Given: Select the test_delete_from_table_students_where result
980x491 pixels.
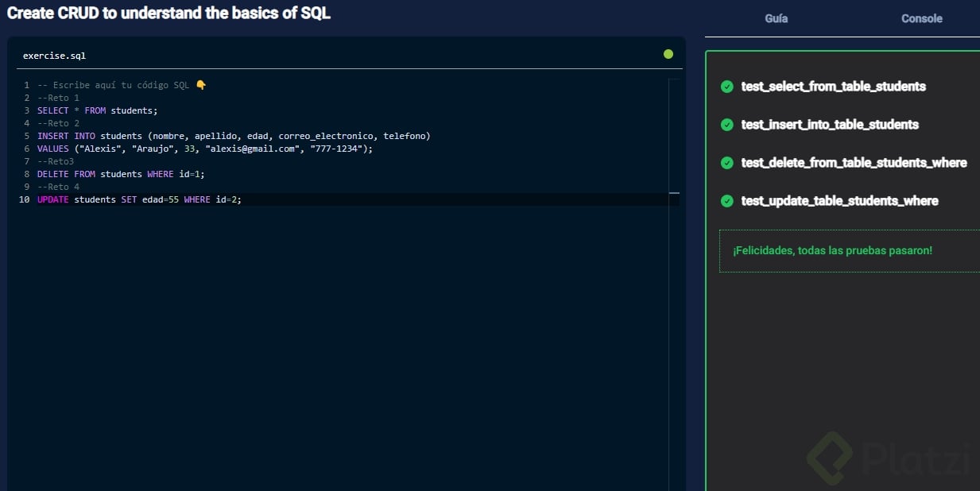Looking at the screenshot, I should point(854,163).
